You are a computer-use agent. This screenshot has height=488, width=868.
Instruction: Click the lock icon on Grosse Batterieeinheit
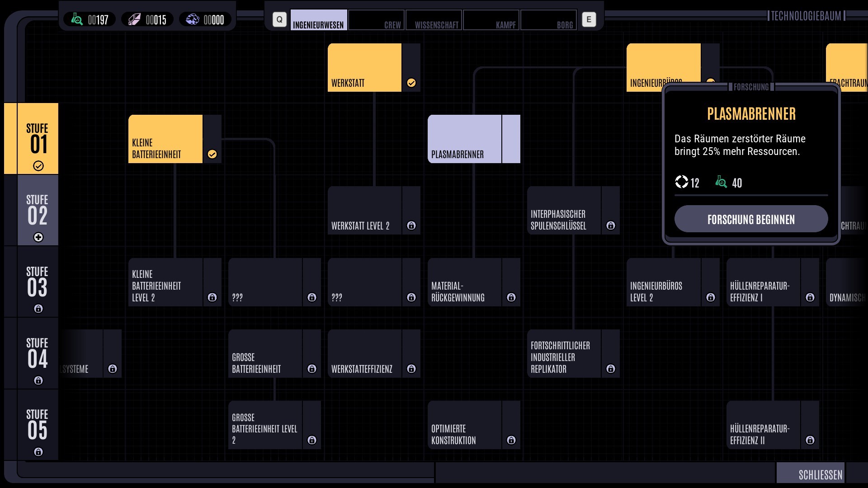312,369
